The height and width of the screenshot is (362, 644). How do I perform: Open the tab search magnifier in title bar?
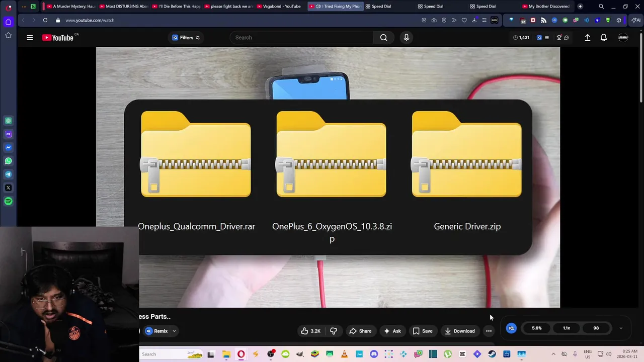click(x=601, y=7)
